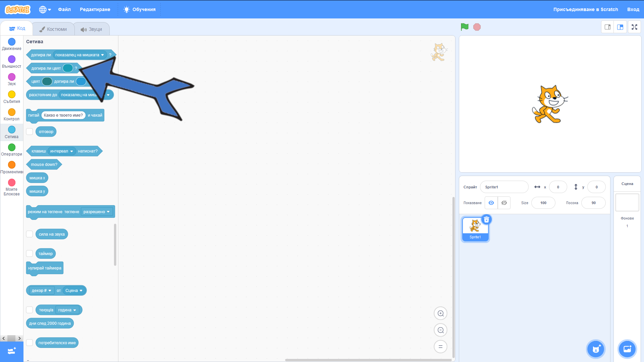Screen dimensions: 644x362
Task: Open the choose a sprite button
Action: [596, 349]
